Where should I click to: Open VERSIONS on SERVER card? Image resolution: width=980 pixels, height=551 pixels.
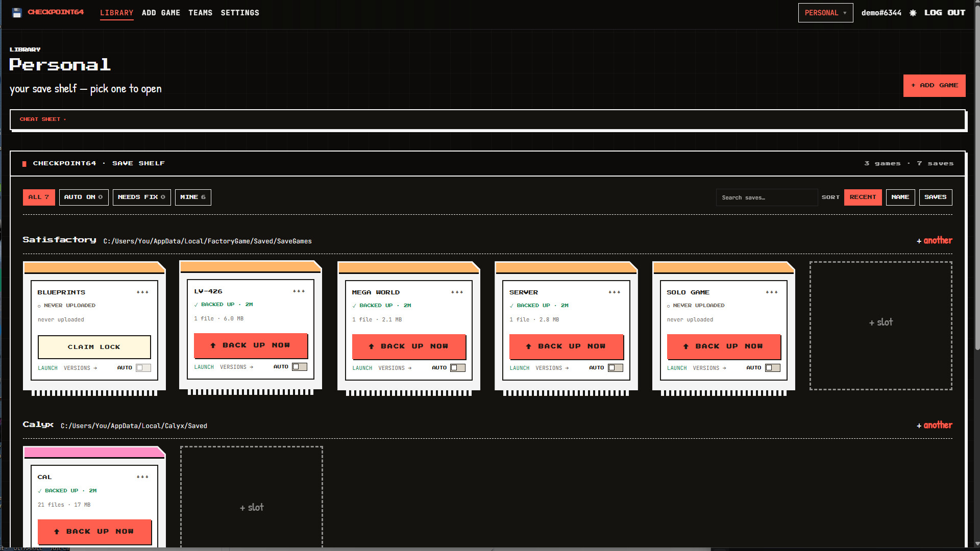[552, 368]
